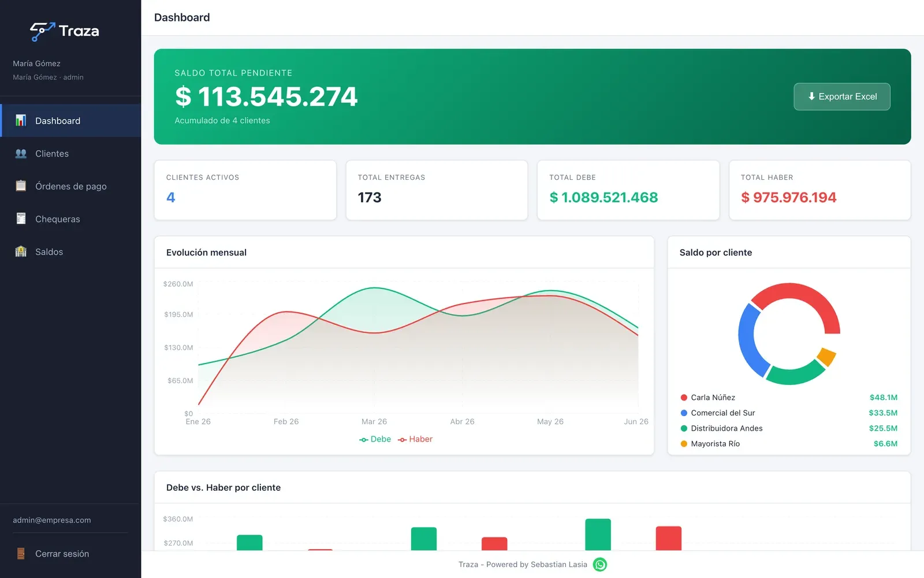Click 'Traza - Powered by Sebastian Lasia' footer text
The image size is (924, 578).
(523, 565)
